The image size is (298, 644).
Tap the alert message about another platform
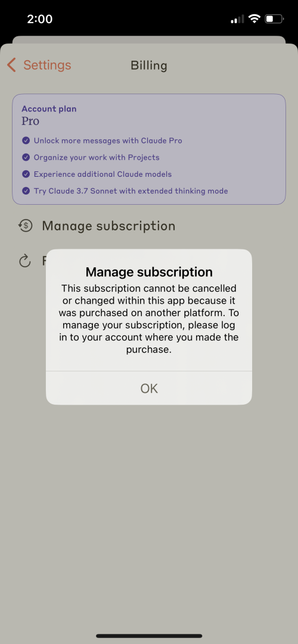tap(149, 313)
